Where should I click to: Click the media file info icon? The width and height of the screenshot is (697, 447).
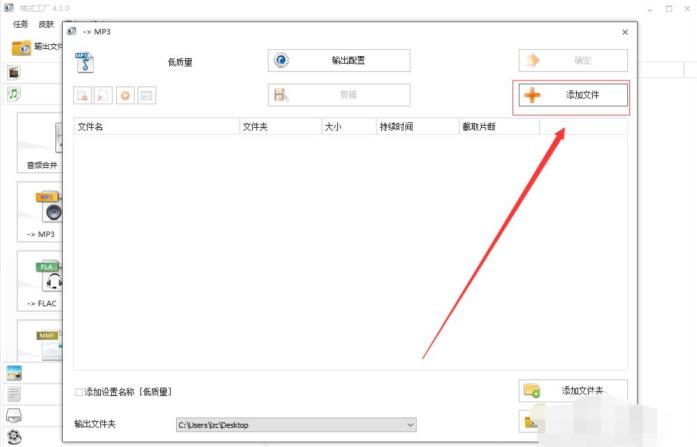click(x=147, y=96)
